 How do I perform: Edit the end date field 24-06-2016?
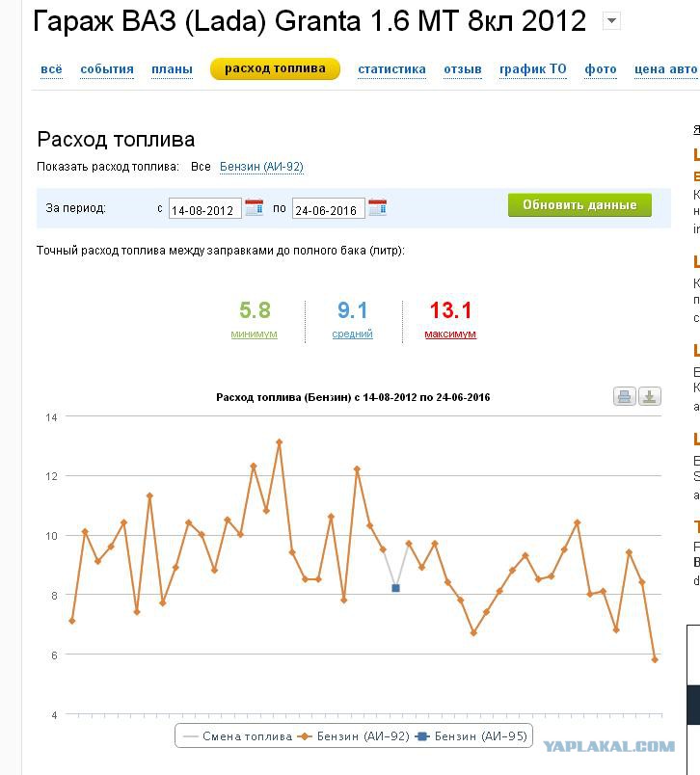329,208
